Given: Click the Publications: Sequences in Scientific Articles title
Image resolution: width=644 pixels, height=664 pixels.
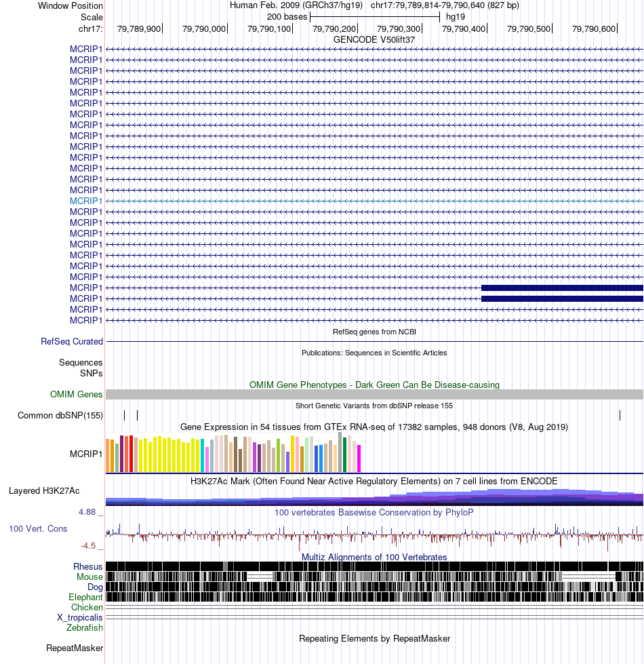Looking at the screenshot, I should pos(374,353).
